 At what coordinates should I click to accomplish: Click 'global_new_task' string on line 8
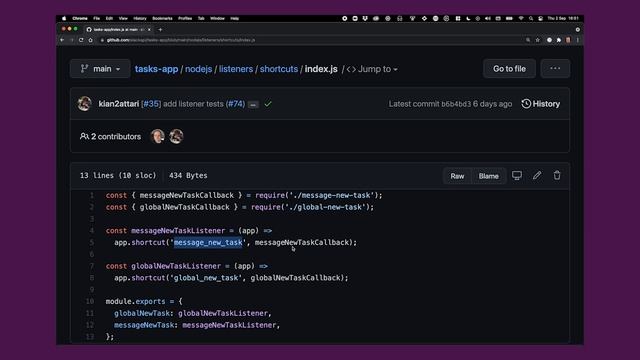(x=206, y=278)
